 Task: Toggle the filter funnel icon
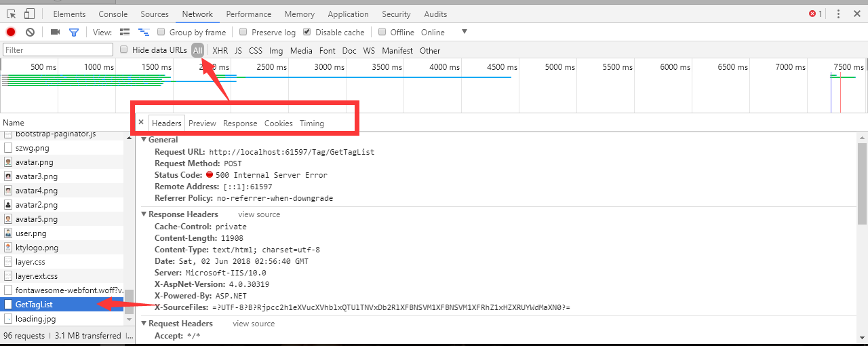click(74, 32)
